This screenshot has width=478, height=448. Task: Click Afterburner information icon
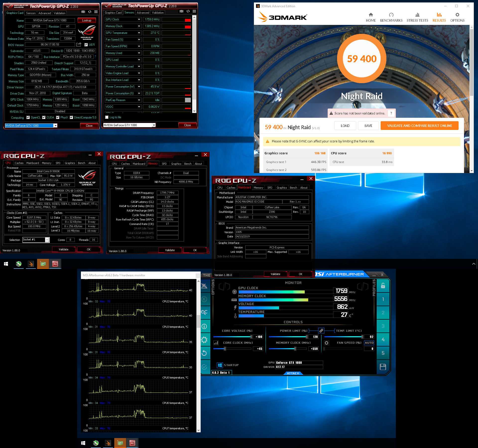pos(204,326)
